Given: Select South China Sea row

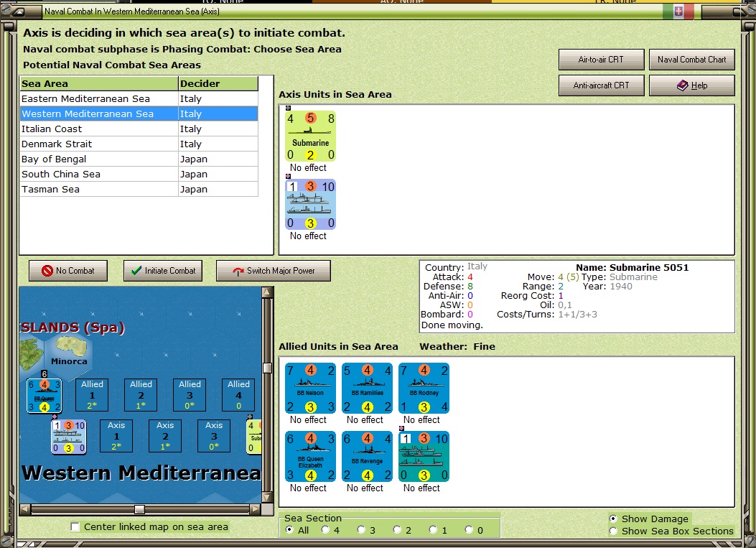Looking at the screenshot, I should tap(139, 174).
